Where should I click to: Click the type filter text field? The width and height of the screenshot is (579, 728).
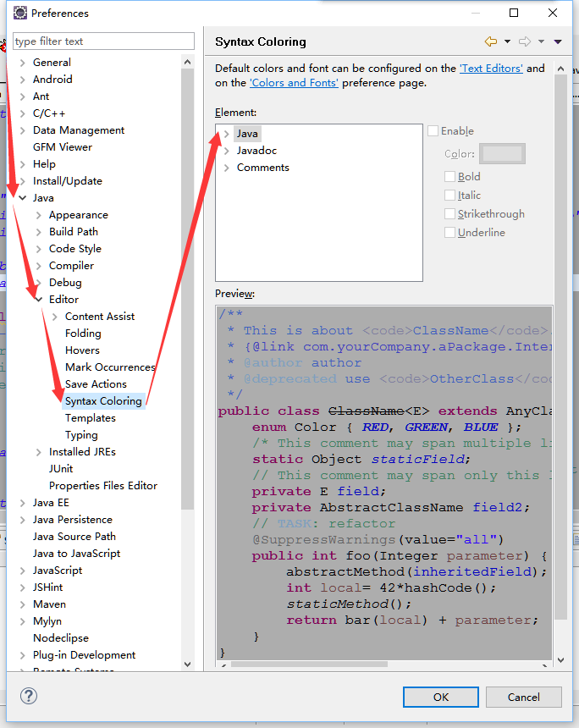103,41
